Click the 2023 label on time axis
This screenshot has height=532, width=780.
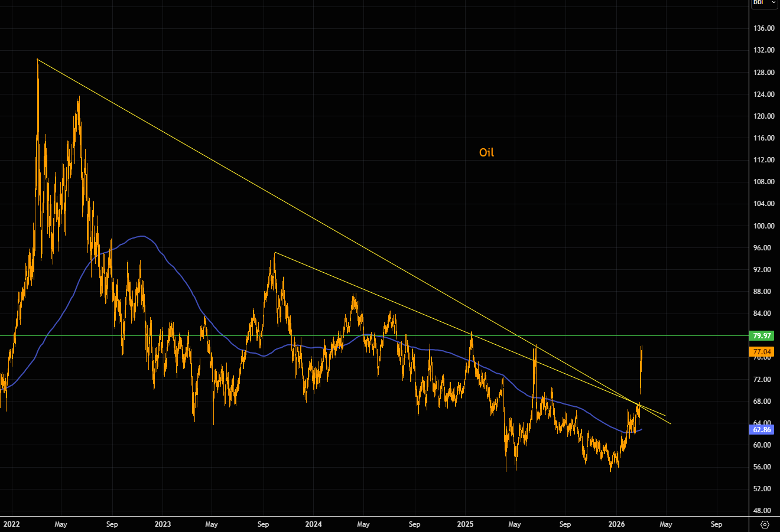(162, 524)
